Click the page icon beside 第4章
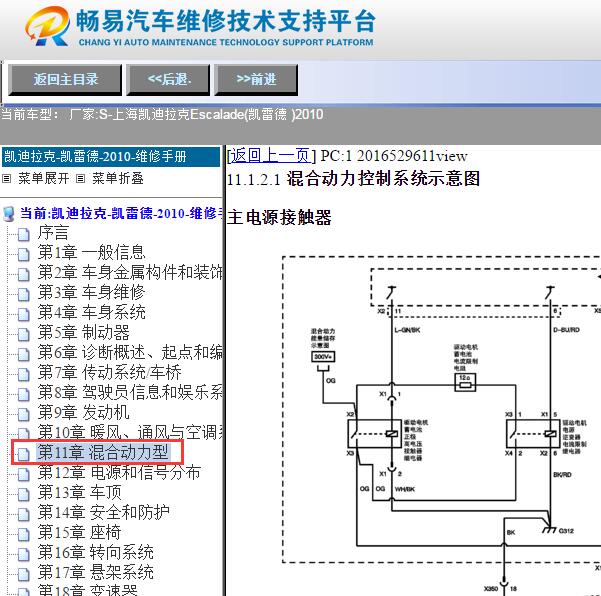This screenshot has width=601, height=596. (x=23, y=314)
